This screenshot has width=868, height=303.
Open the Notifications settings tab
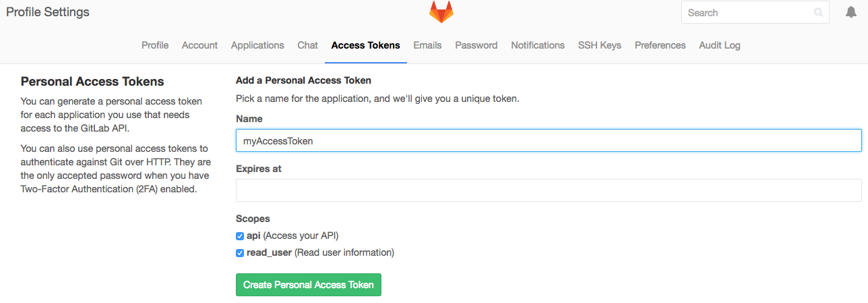point(538,45)
